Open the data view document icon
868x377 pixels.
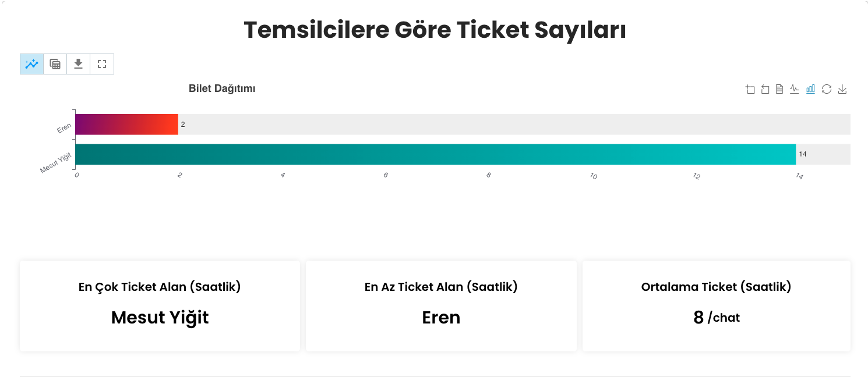point(779,89)
